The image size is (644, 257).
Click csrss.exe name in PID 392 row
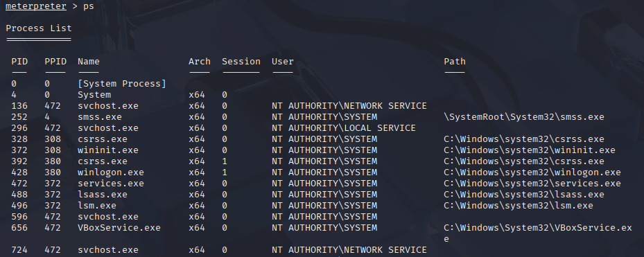tap(103, 161)
